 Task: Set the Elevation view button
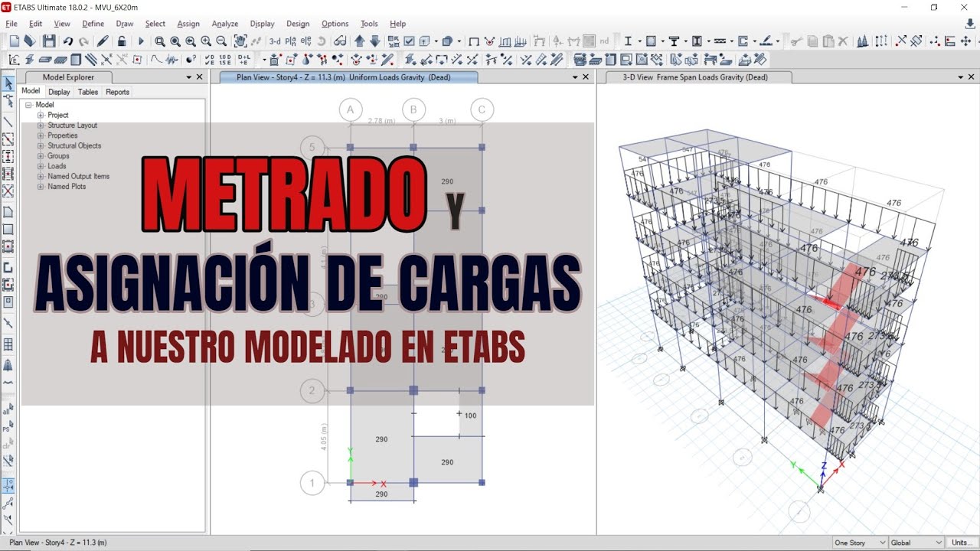pyautogui.click(x=306, y=41)
